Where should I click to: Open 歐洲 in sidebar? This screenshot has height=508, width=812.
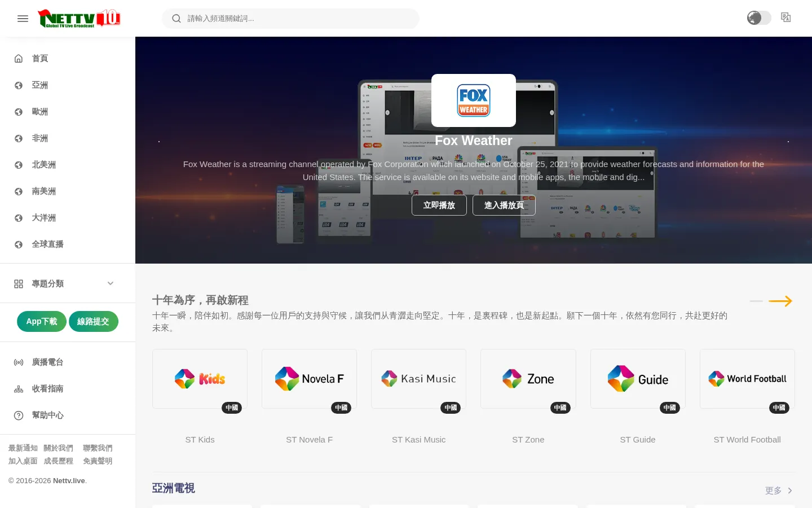pyautogui.click(x=40, y=112)
